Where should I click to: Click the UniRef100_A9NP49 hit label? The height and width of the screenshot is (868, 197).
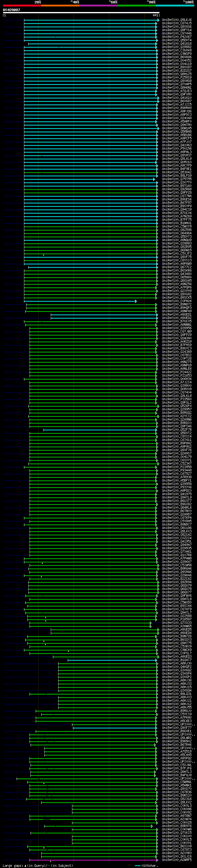pyautogui.click(x=177, y=311)
